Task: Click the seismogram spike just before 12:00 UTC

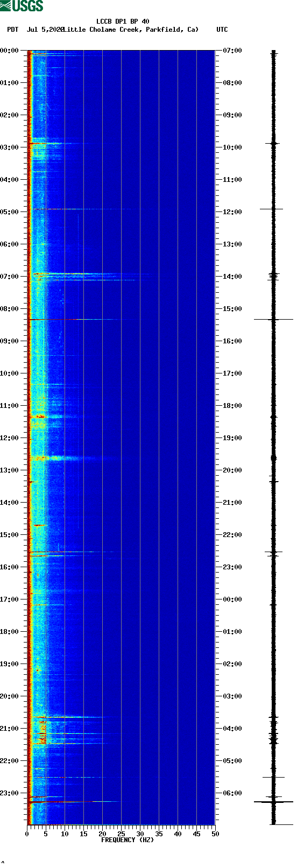Action: 272,209
